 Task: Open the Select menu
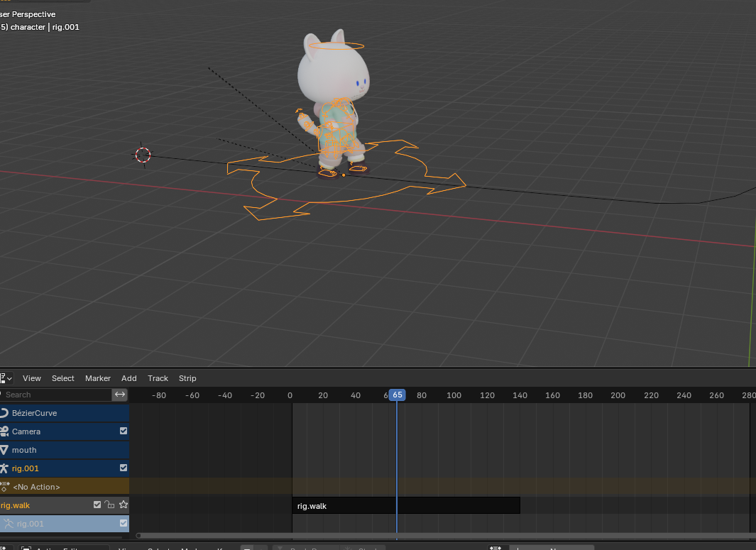coord(63,378)
